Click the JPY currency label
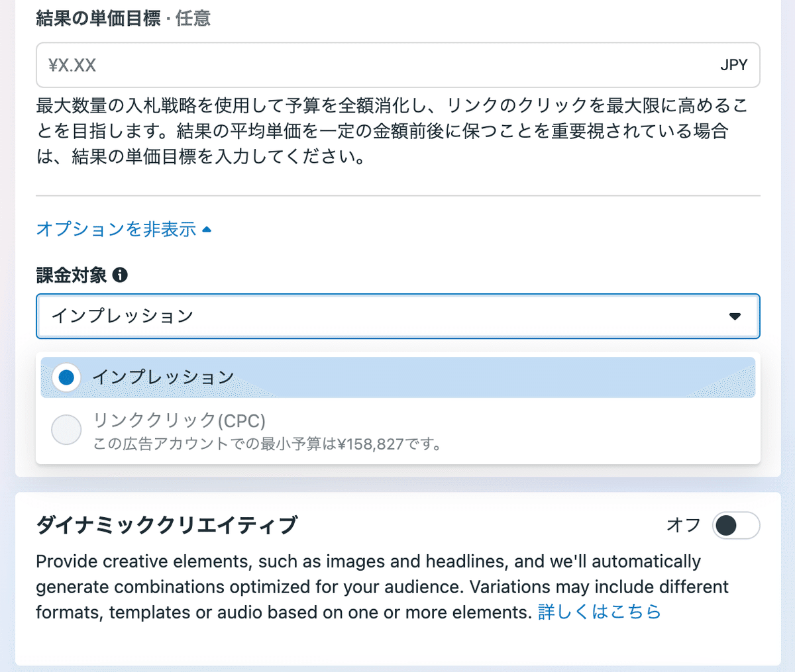The height and width of the screenshot is (672, 795). (733, 65)
